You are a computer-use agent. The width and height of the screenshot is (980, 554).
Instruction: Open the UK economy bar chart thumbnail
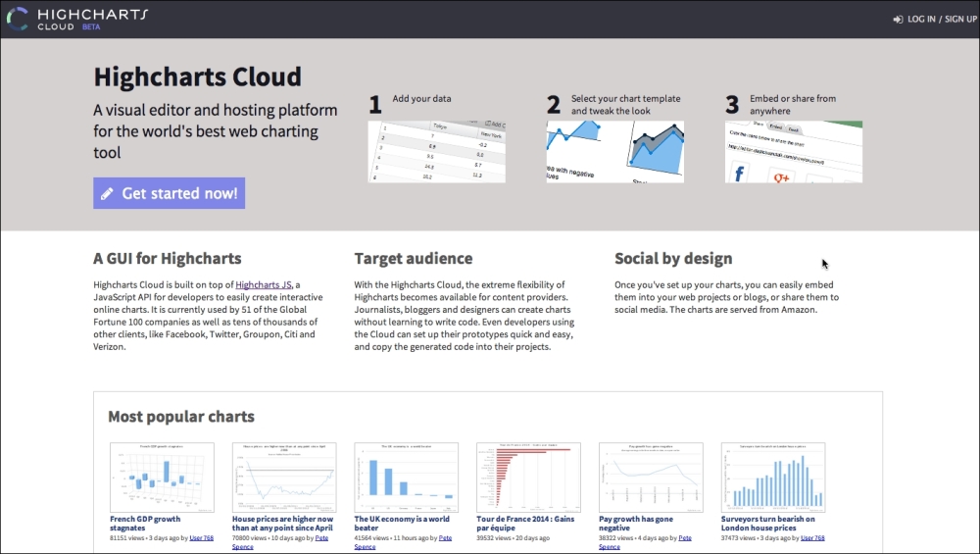pyautogui.click(x=407, y=478)
